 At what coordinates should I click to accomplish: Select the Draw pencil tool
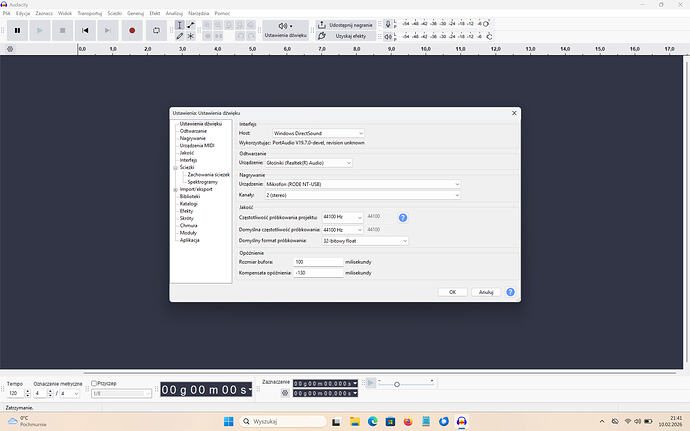tap(180, 36)
